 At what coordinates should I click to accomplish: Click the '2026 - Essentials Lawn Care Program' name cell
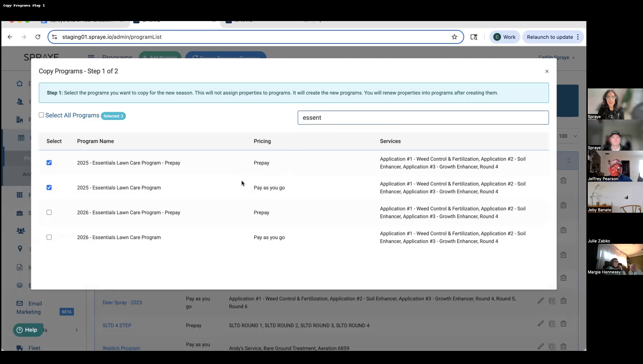click(x=119, y=238)
